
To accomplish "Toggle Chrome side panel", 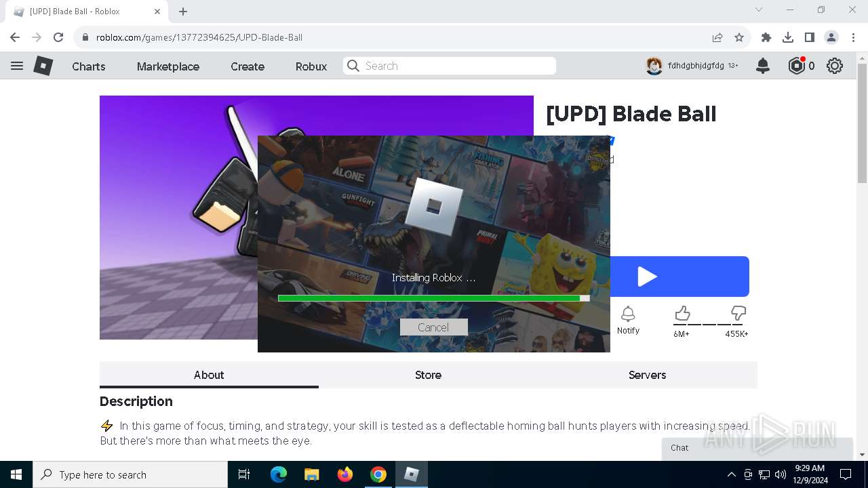I will (x=810, y=37).
